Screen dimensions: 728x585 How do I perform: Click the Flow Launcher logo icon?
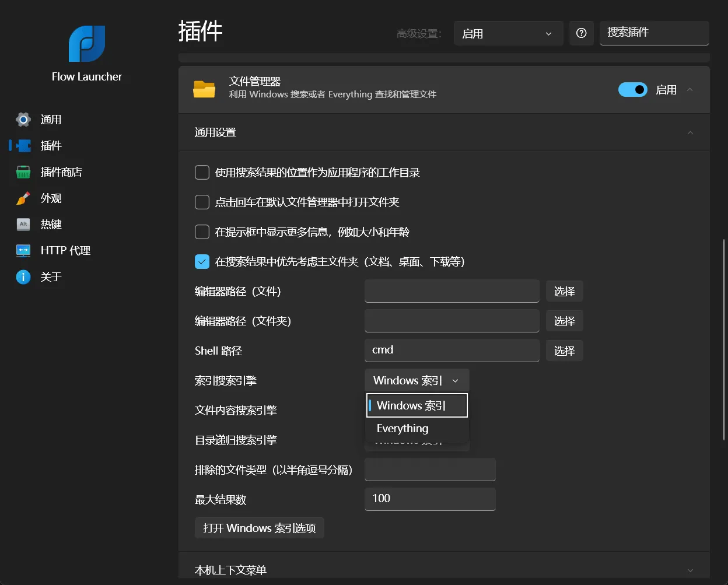point(87,44)
